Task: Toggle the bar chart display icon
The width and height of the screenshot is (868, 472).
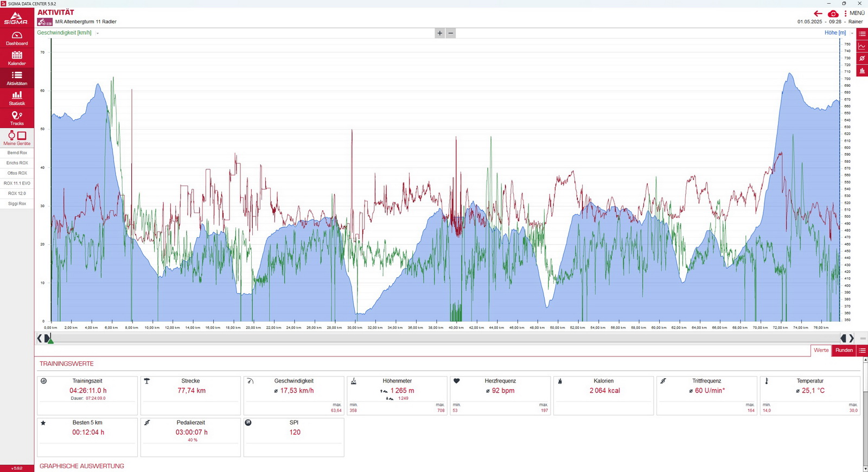Action: 861,71
